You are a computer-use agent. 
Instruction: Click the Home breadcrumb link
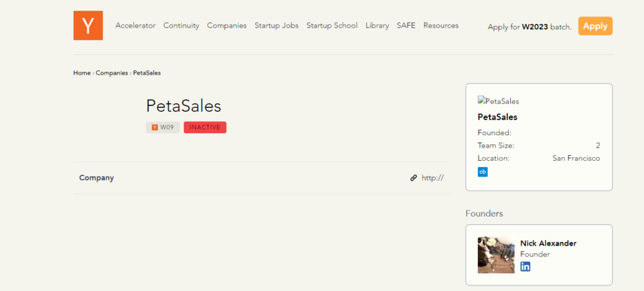coord(82,73)
